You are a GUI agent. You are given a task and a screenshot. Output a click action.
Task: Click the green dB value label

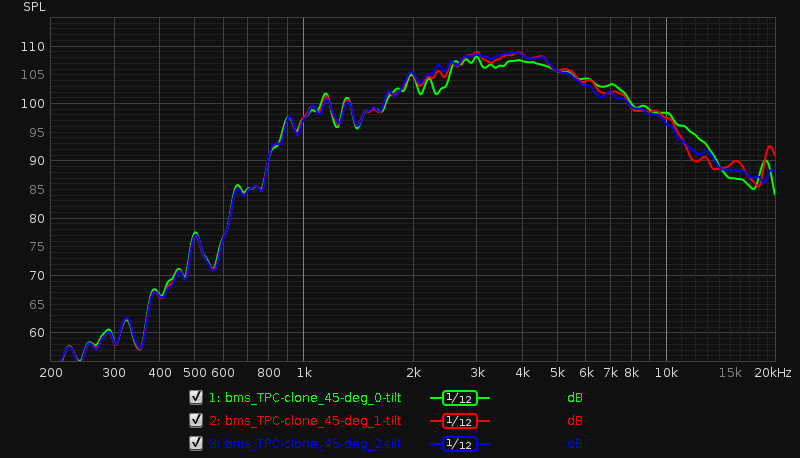(x=575, y=398)
